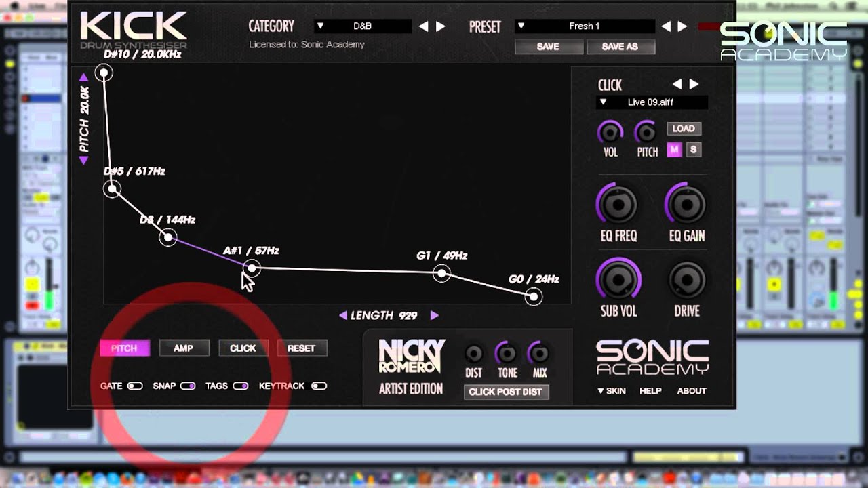The height and width of the screenshot is (488, 868).
Task: Increase length with right arrow
Action: point(435,315)
